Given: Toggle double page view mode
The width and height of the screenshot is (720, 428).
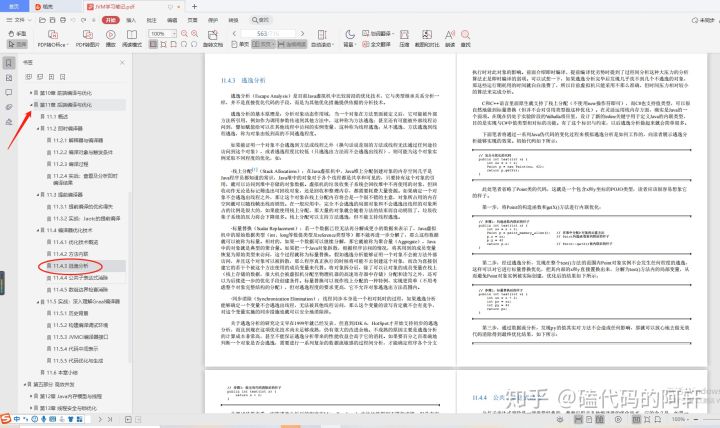Looking at the screenshot, I should pos(264,44).
